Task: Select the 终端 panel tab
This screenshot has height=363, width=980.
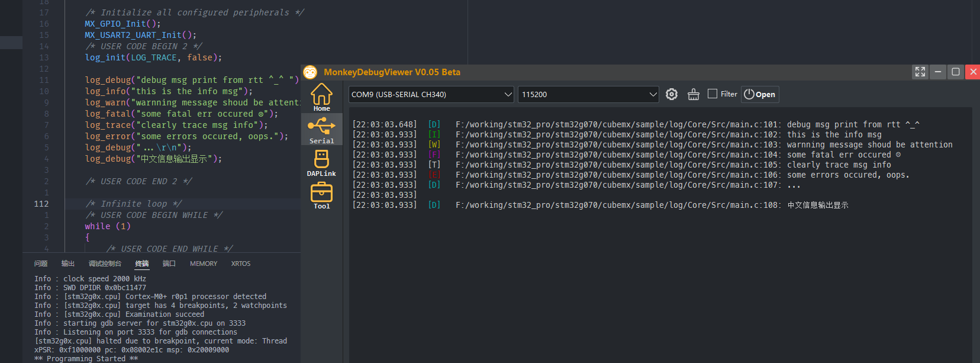Action: pos(142,264)
